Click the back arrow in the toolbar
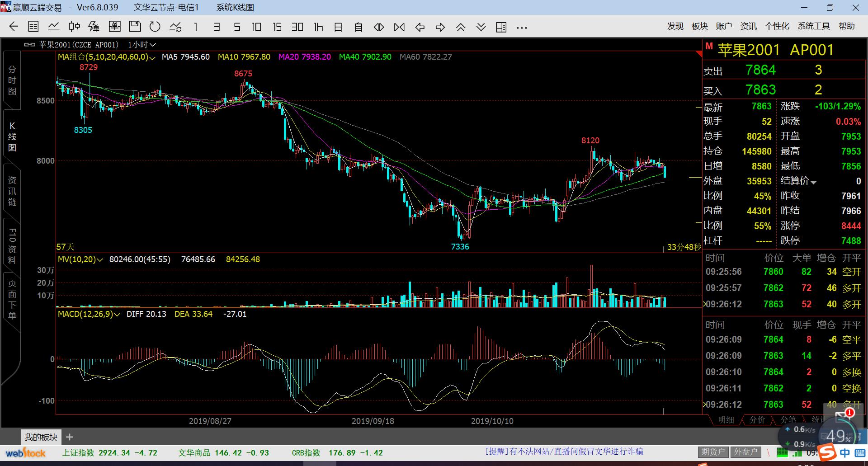This screenshot has width=868, height=466. pos(14,27)
